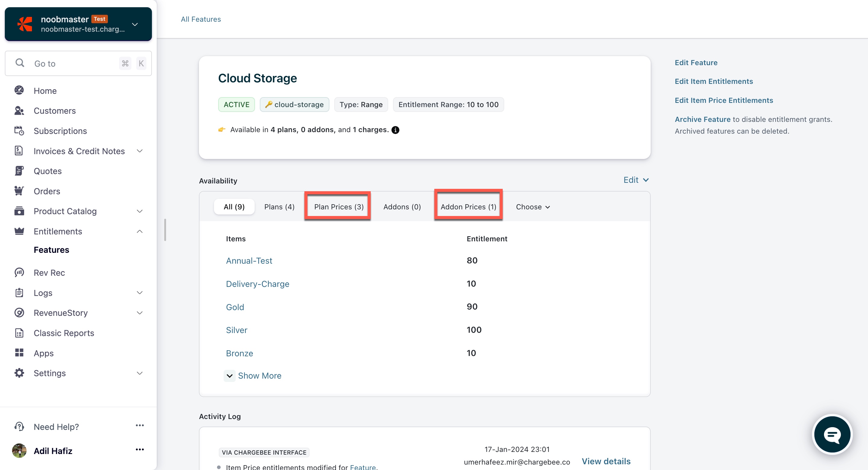Click the Go to search field
The height and width of the screenshot is (470, 868).
click(x=74, y=63)
